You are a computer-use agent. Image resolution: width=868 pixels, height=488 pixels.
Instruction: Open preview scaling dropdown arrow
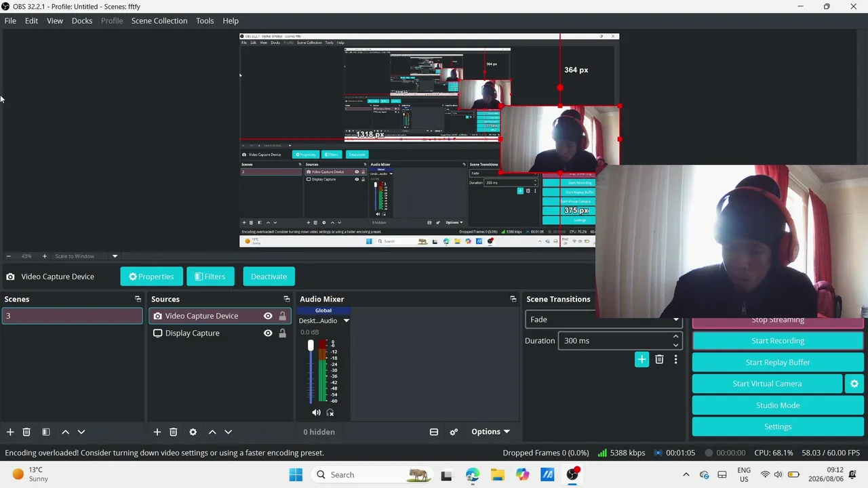click(x=115, y=256)
